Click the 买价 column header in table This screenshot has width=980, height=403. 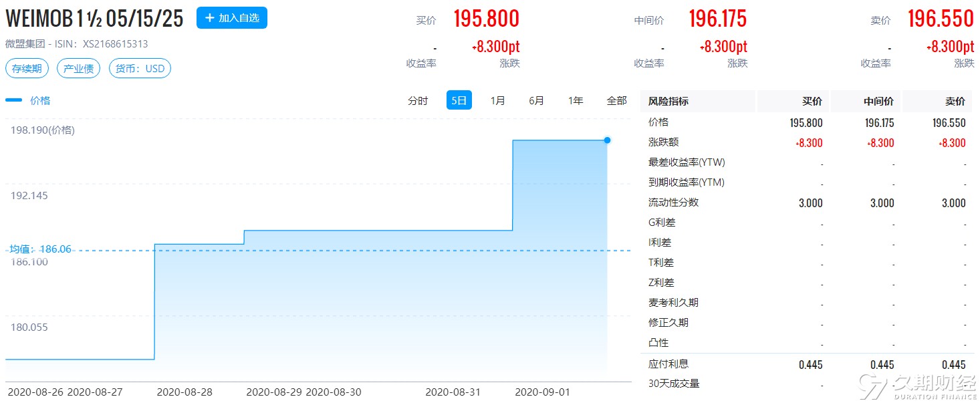(812, 102)
